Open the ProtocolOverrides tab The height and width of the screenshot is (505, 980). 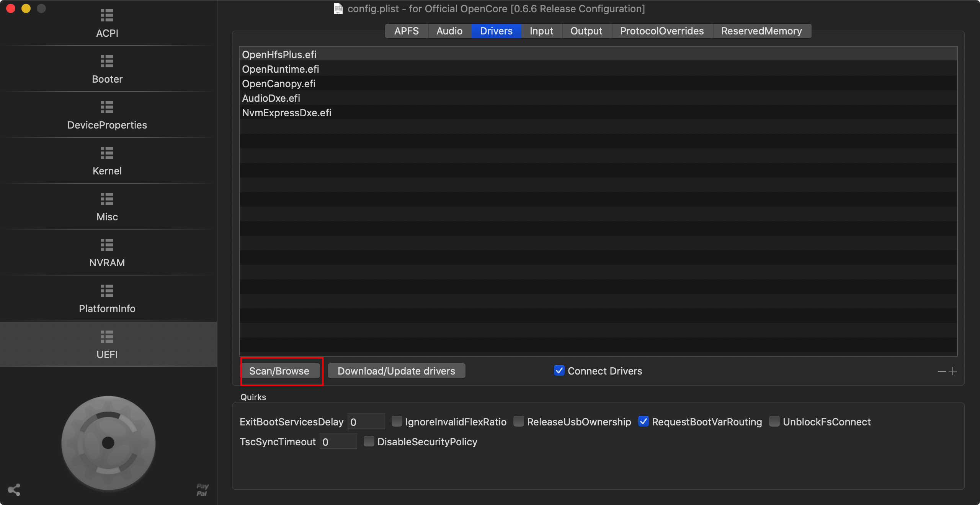click(x=661, y=31)
